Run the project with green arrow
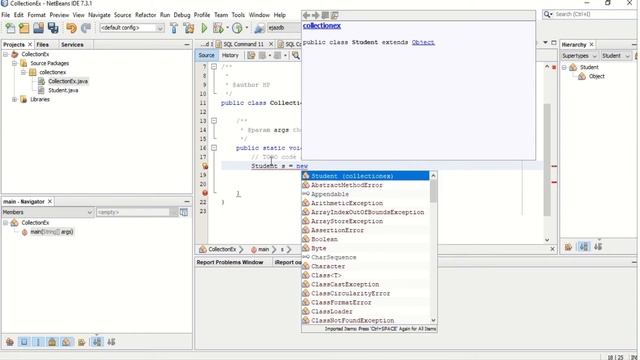This screenshot has width=640, height=360. 204,28
